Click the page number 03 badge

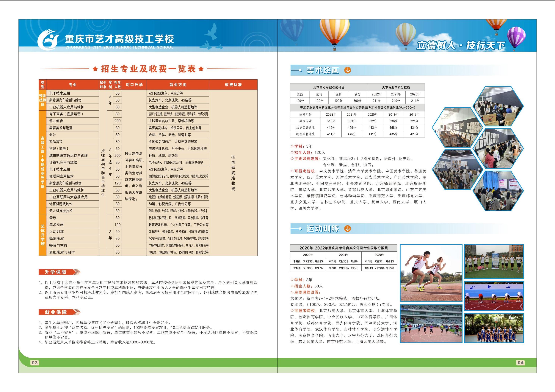[35, 363]
